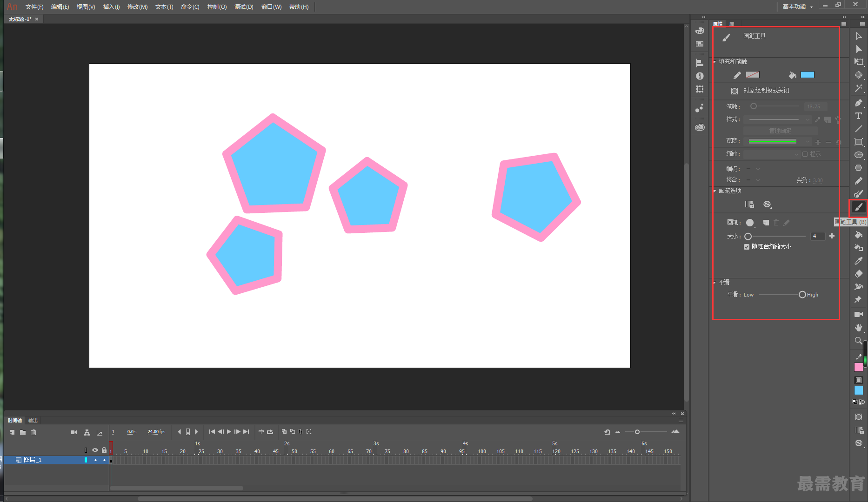Click the new folder icon in timeline

pyautogui.click(x=23, y=432)
